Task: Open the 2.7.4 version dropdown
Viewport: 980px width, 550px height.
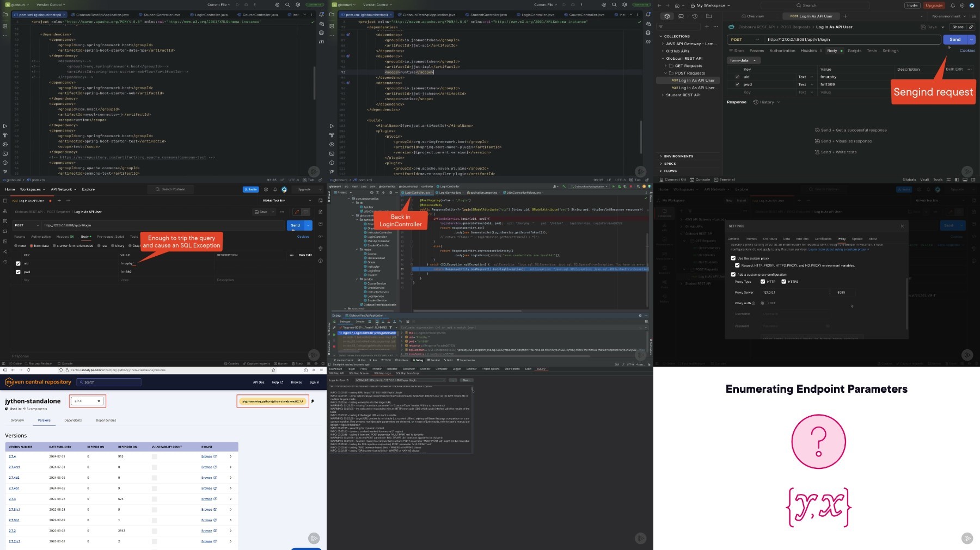Action: (87, 401)
